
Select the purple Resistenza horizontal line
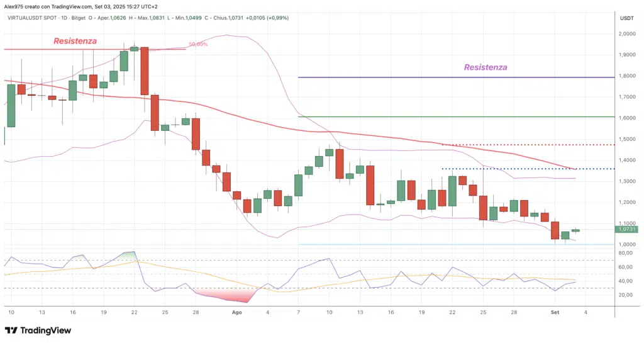tap(440, 77)
